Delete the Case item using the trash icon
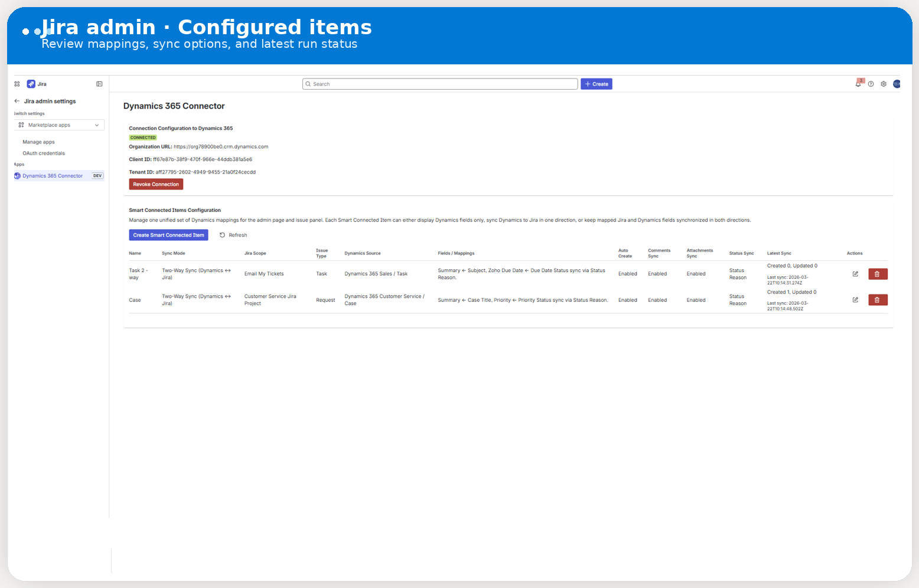This screenshot has height=588, width=919. click(878, 299)
